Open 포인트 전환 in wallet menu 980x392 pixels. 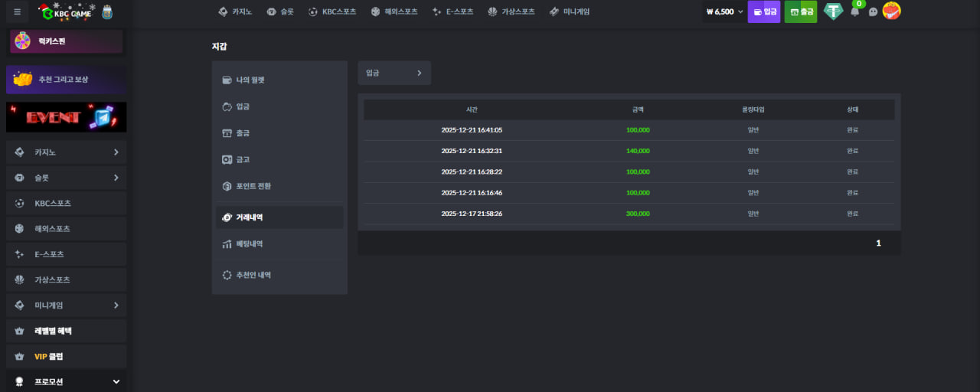(x=253, y=186)
